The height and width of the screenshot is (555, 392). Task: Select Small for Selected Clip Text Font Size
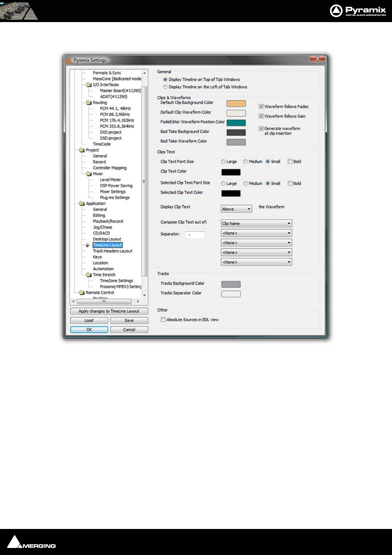(x=268, y=183)
